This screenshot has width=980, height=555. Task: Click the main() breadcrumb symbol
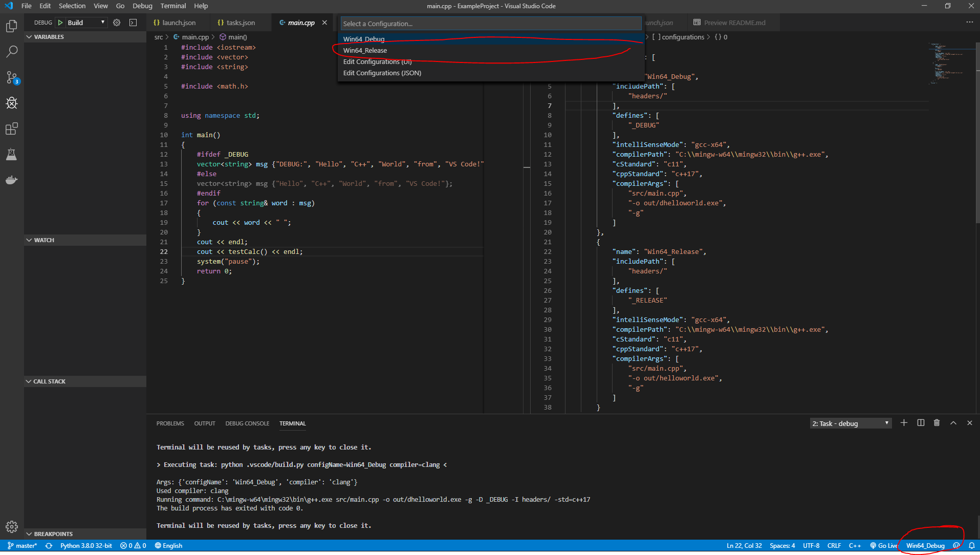point(233,37)
